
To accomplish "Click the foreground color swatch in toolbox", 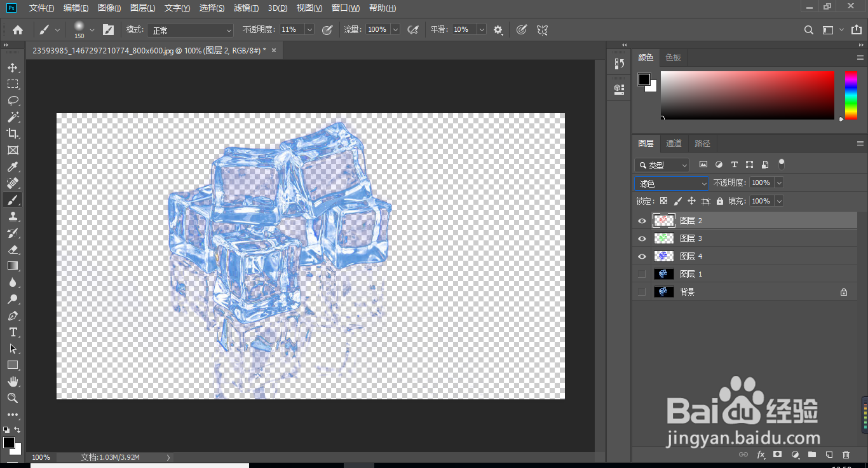I will click(8, 442).
